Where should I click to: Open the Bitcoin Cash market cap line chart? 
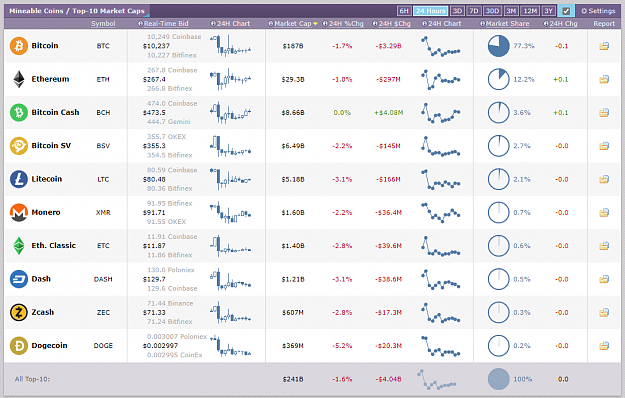pyautogui.click(x=440, y=112)
